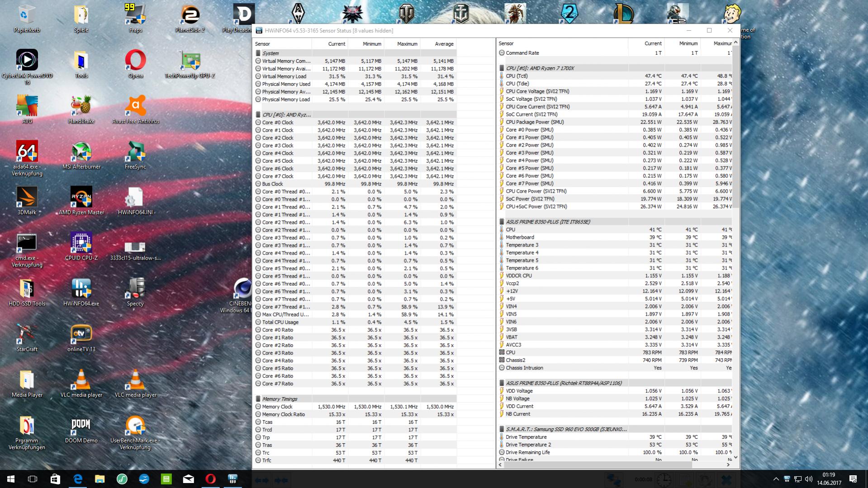Select the FreeSync desktop icon

click(x=135, y=156)
